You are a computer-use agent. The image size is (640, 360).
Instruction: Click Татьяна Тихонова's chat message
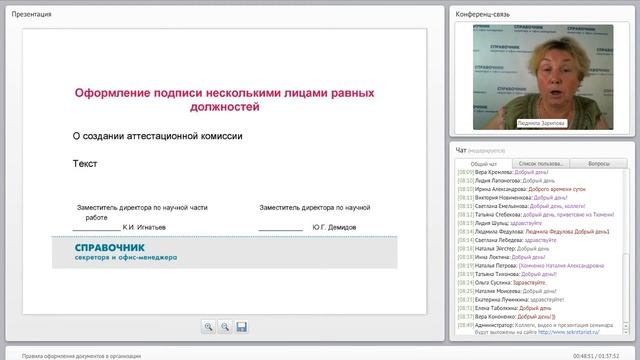click(x=507, y=274)
